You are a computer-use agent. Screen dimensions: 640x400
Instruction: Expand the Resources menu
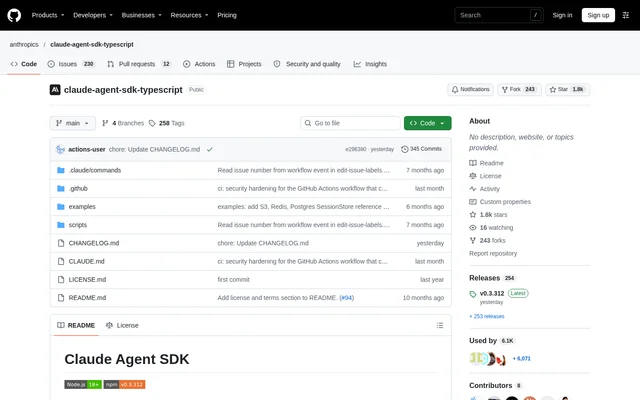pyautogui.click(x=189, y=15)
